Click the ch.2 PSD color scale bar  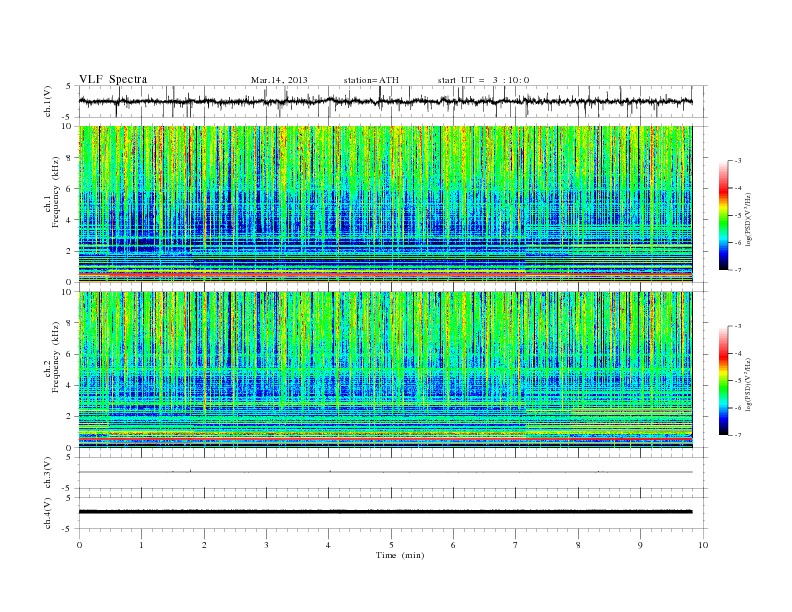point(723,380)
